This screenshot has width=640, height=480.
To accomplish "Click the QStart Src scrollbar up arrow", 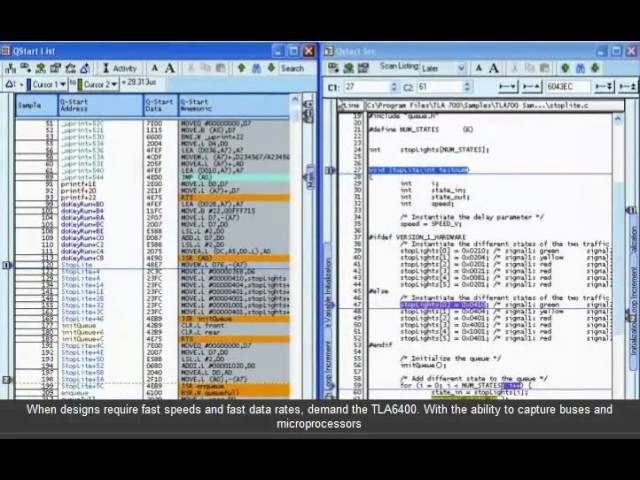I will (x=618, y=119).
